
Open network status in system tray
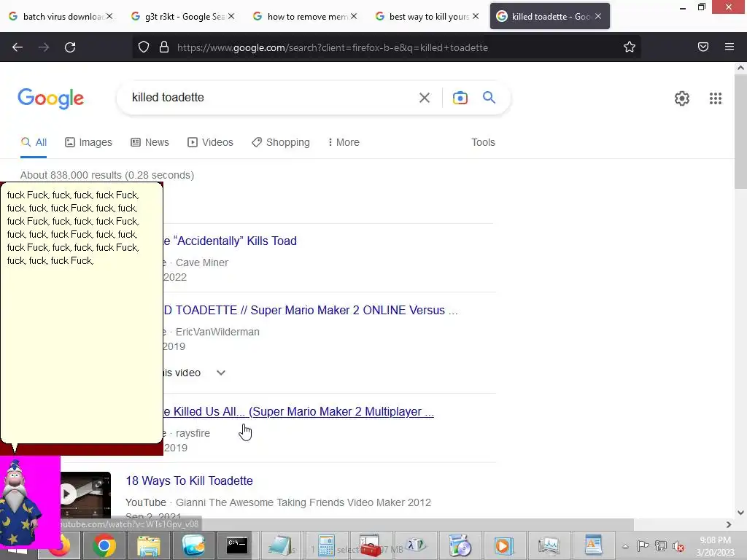click(660, 545)
